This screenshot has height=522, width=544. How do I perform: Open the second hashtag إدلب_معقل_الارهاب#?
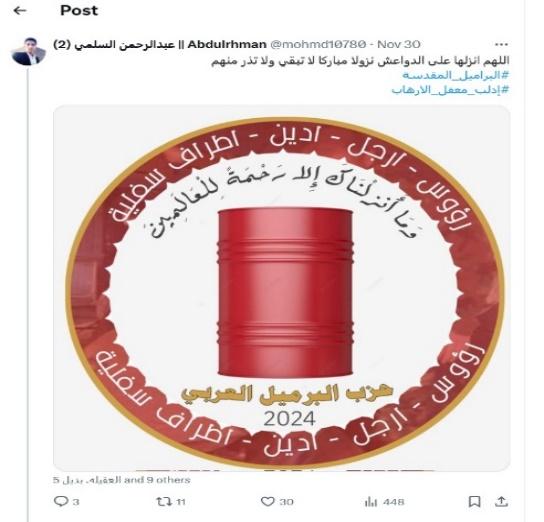point(450,90)
